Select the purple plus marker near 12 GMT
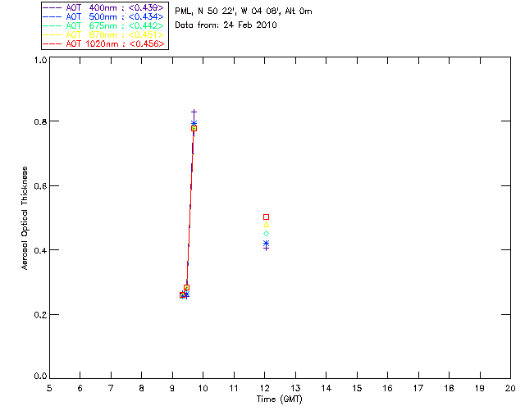 point(266,249)
